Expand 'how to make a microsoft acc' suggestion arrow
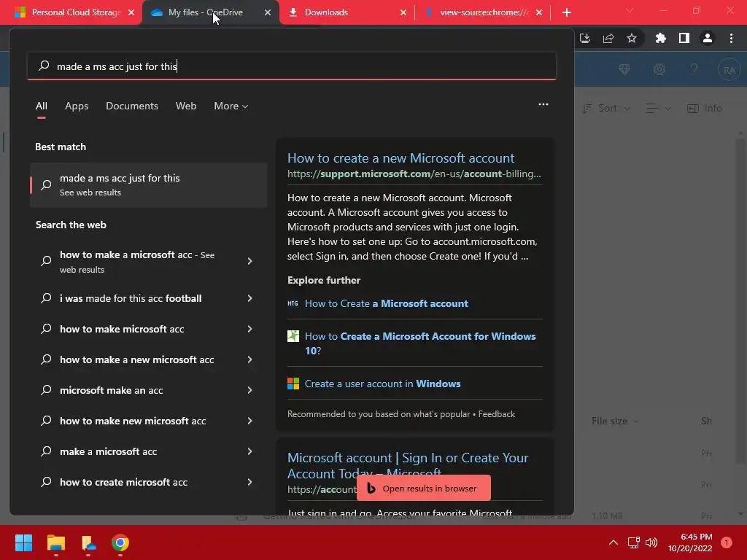Image resolution: width=747 pixels, height=560 pixels. 249,261
